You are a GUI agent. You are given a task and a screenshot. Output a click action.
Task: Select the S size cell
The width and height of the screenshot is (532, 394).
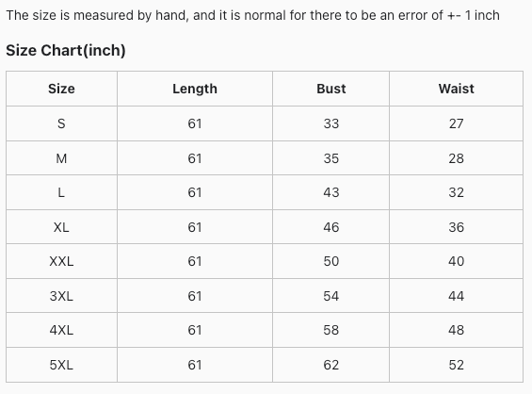point(61,123)
